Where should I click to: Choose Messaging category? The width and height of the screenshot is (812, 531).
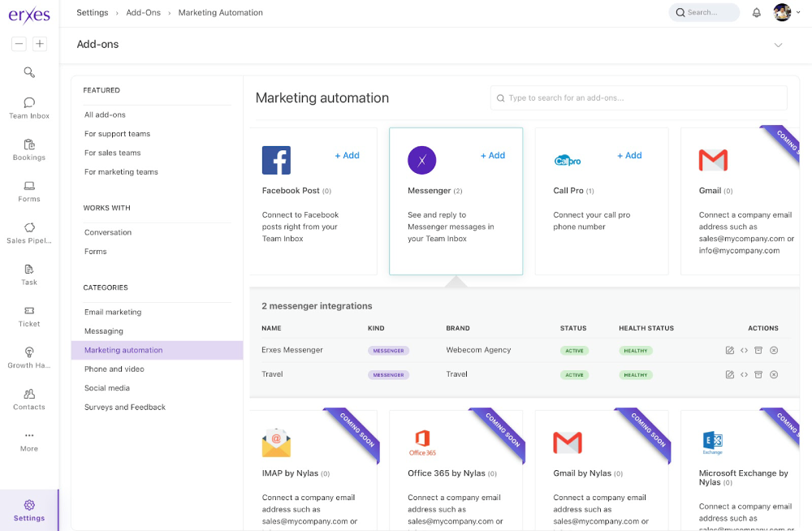(x=104, y=331)
